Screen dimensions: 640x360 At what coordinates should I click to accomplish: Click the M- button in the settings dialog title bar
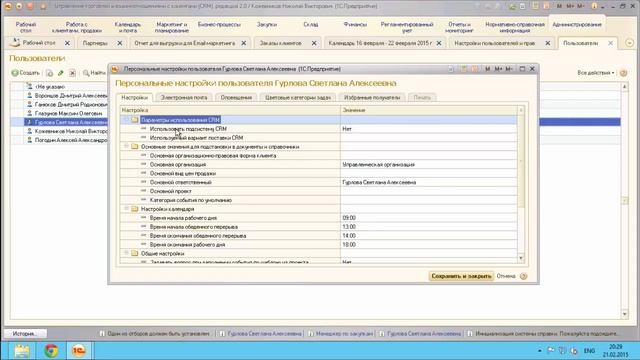click(509, 69)
